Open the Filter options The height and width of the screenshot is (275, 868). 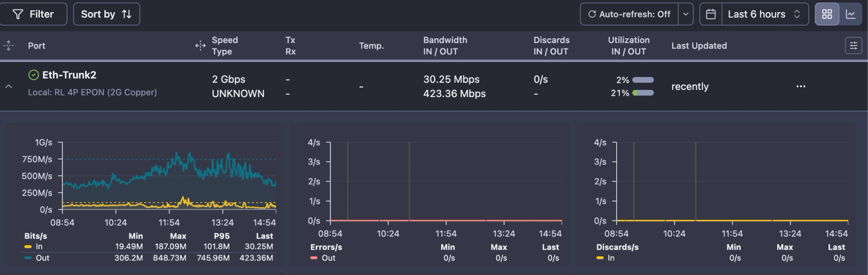32,14
